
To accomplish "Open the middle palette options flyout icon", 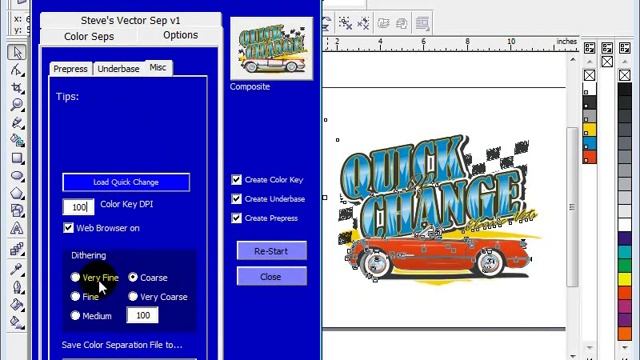I will 607,48.
